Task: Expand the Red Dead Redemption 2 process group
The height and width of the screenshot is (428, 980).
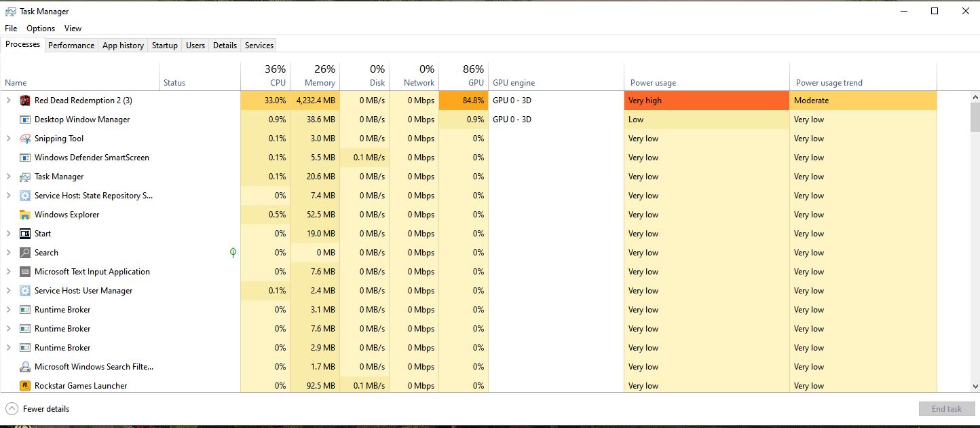Action: click(9, 101)
